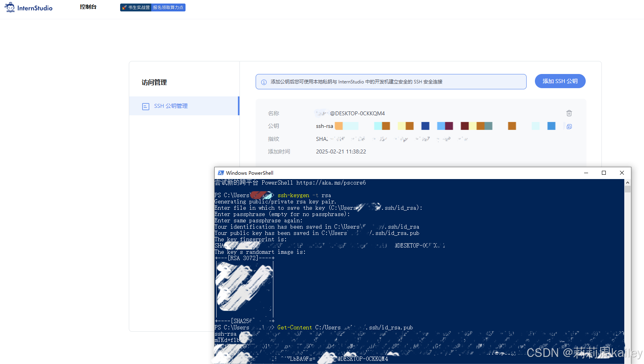This screenshot has height=364, width=644.
Task: Minimize the Windows PowerShell window
Action: (586, 173)
